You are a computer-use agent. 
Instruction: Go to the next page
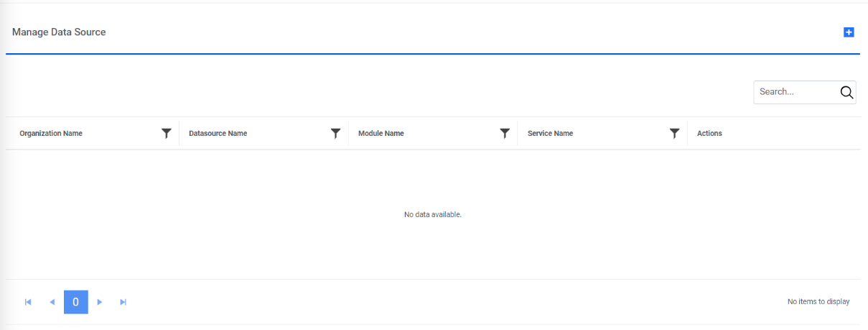tap(100, 302)
